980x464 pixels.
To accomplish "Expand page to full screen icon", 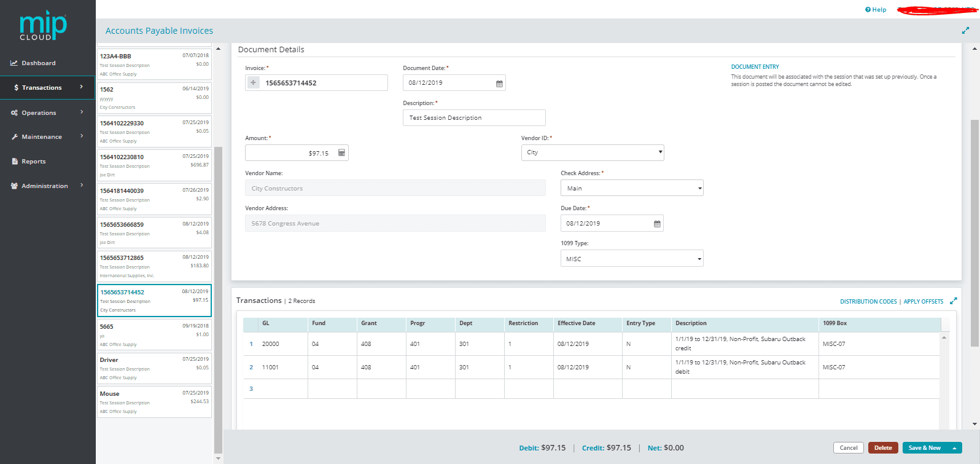I will 965,30.
